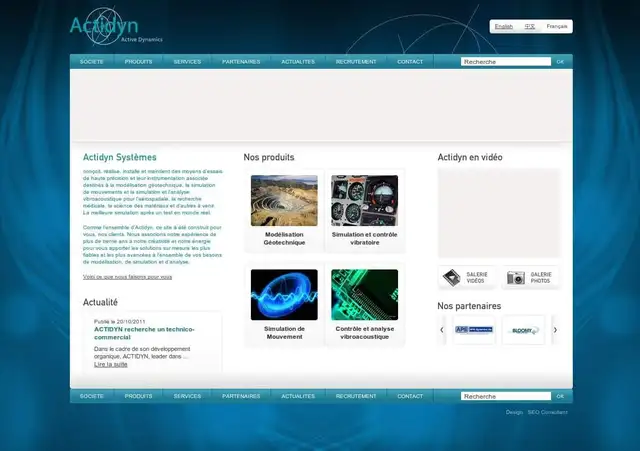
Task: Switch language to Chinese
Action: (530, 27)
